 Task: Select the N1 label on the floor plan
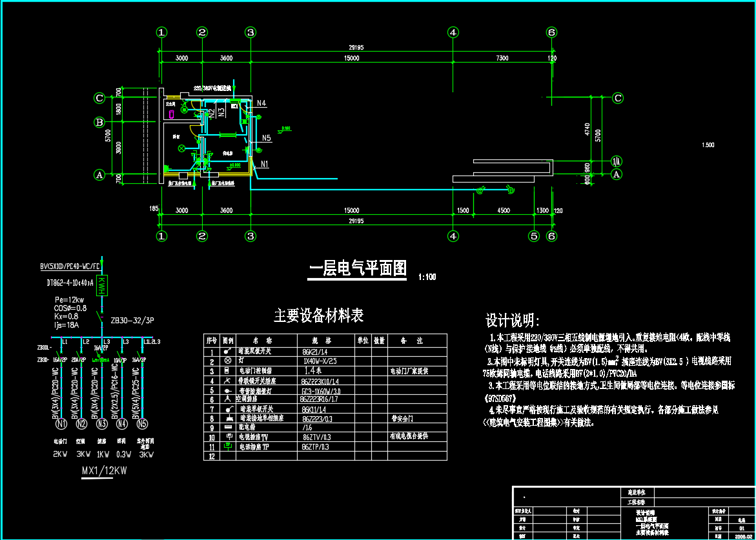coord(264,165)
